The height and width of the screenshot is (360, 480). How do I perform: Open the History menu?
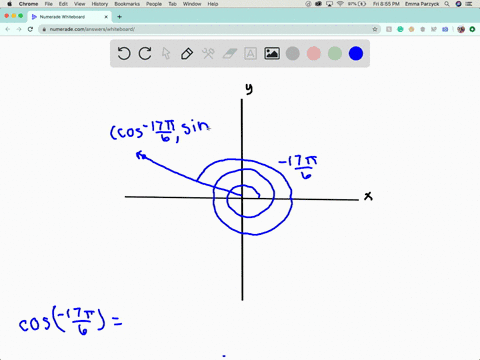click(x=100, y=4)
